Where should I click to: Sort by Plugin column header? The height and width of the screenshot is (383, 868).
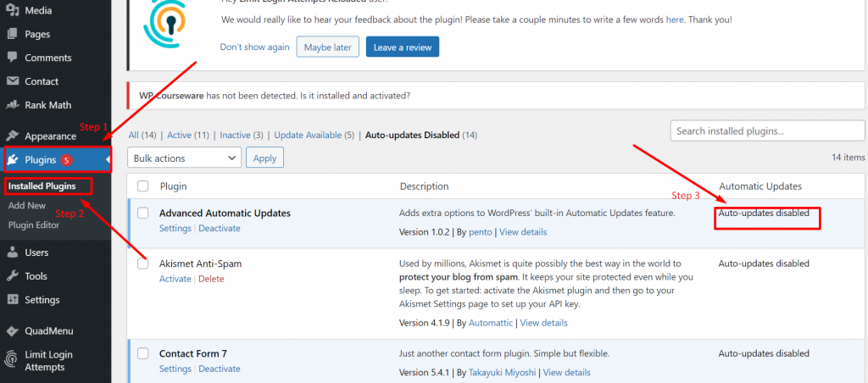pos(173,186)
